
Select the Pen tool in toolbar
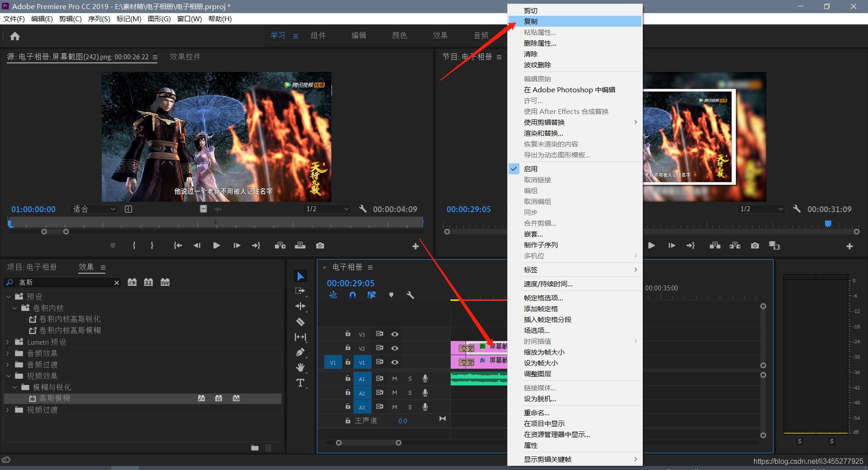point(301,352)
